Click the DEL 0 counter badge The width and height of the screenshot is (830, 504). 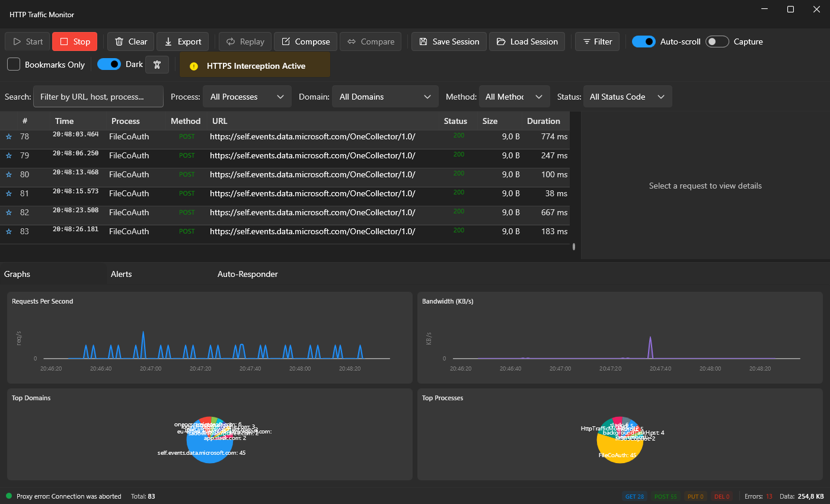pos(722,496)
